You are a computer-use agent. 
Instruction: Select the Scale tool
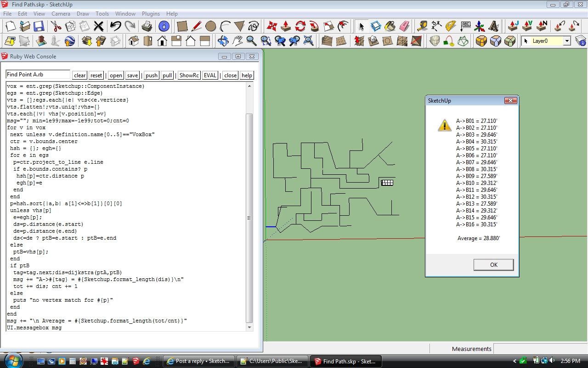(x=329, y=26)
